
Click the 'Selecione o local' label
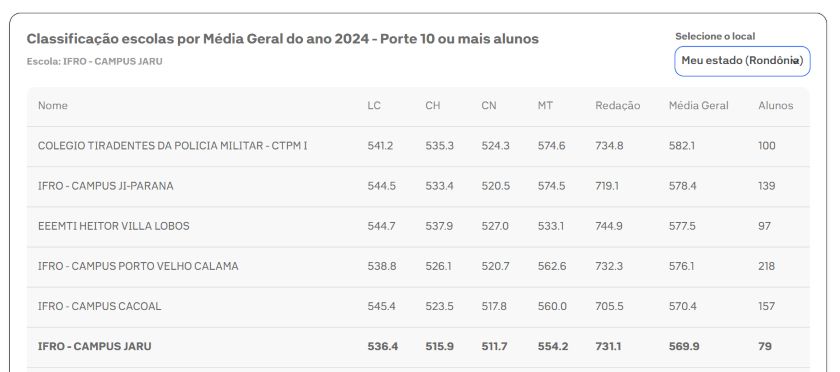tap(715, 36)
